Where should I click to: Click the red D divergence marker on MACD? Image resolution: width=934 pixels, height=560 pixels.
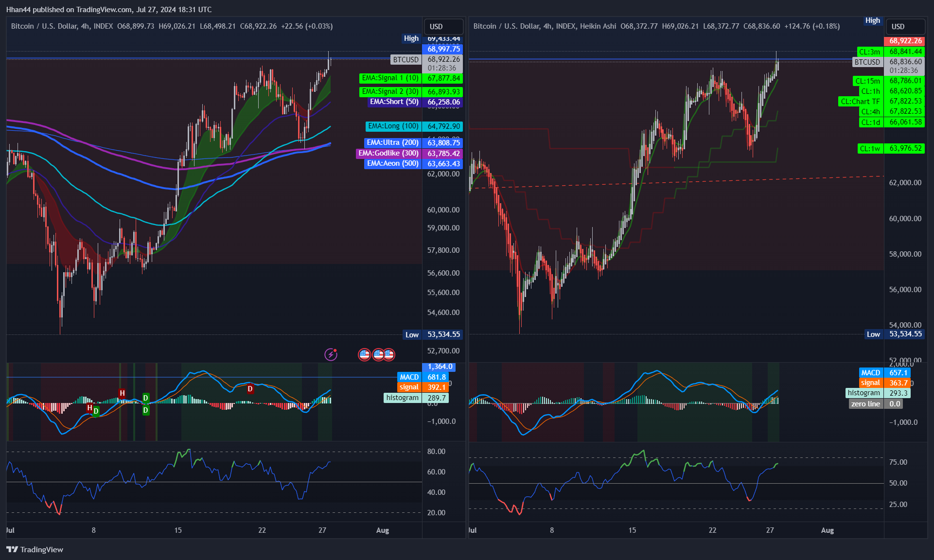pyautogui.click(x=250, y=388)
